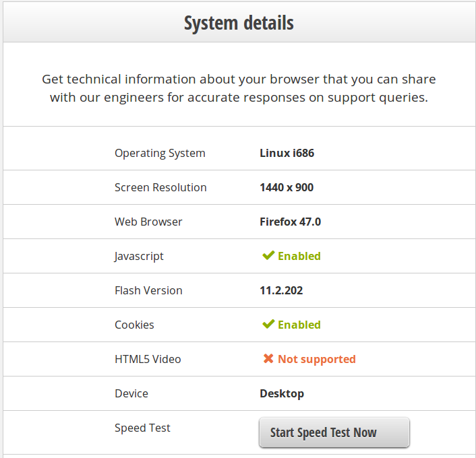The height and width of the screenshot is (458, 476).
Task: Click the red X icon for HTML5 Video
Action: (268, 359)
